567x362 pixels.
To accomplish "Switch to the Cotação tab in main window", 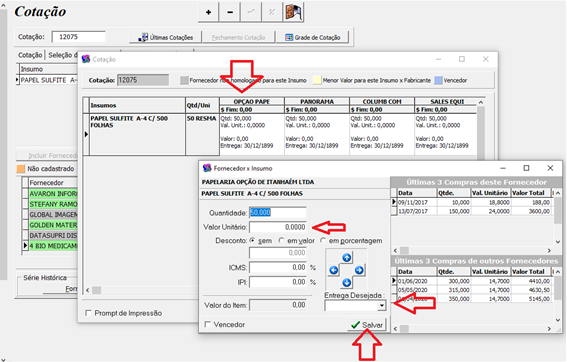I will tap(30, 55).
